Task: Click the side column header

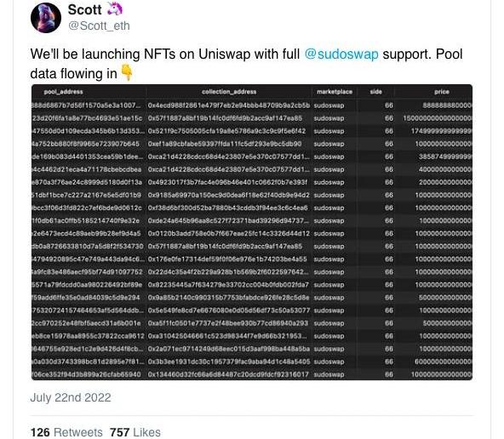Action: (x=375, y=92)
